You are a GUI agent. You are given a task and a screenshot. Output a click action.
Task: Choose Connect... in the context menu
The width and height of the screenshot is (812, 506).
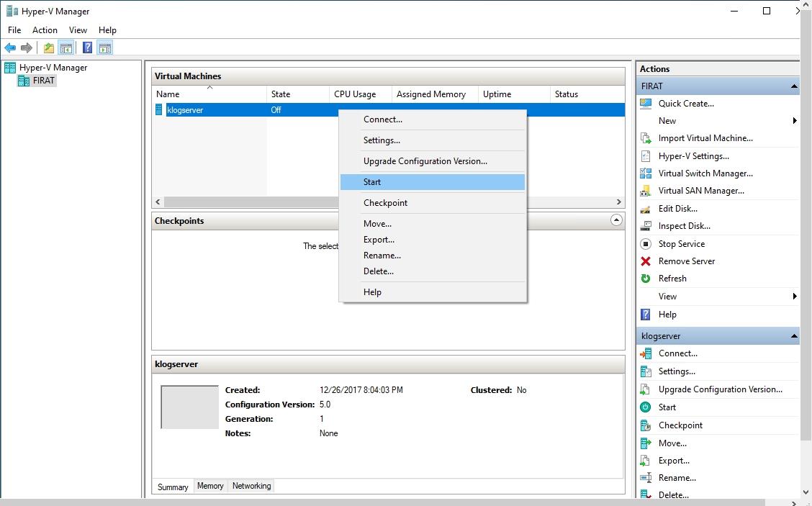[x=433, y=119]
